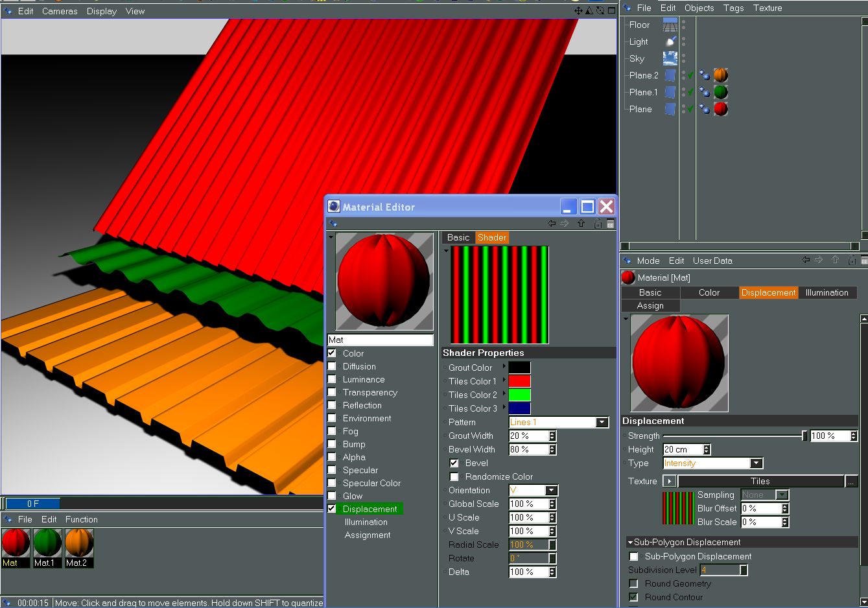Open the User Data menu

point(712,261)
